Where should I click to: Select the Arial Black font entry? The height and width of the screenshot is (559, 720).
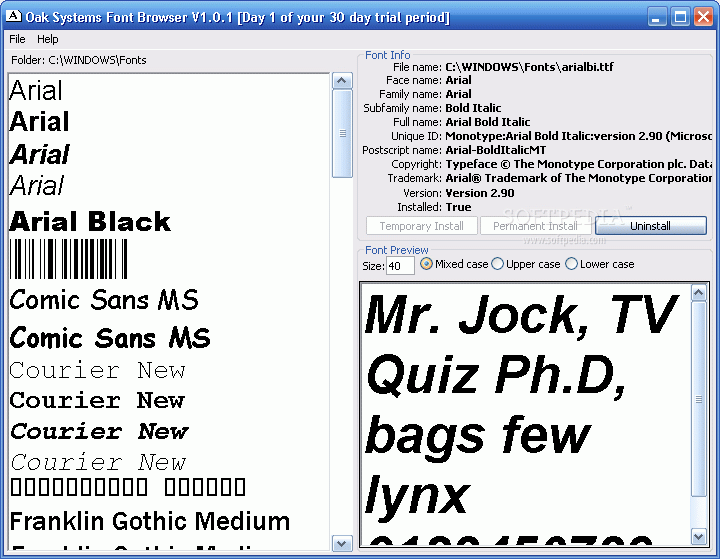pyautogui.click(x=90, y=221)
